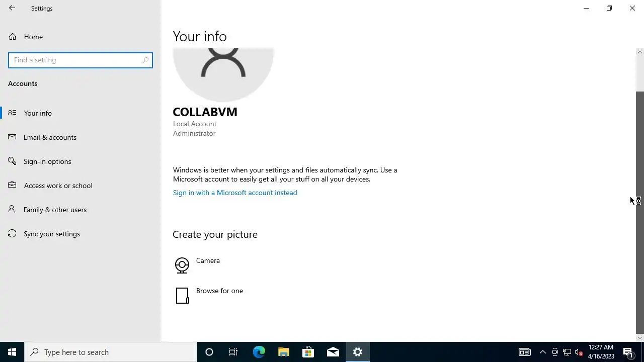Click the COLLABVM account name
Image resolution: width=644 pixels, height=362 pixels.
pyautogui.click(x=205, y=112)
